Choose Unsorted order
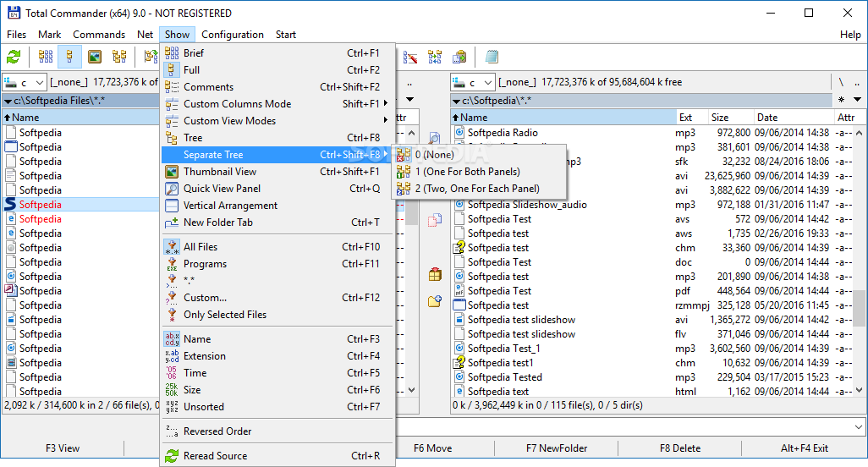 (278, 407)
